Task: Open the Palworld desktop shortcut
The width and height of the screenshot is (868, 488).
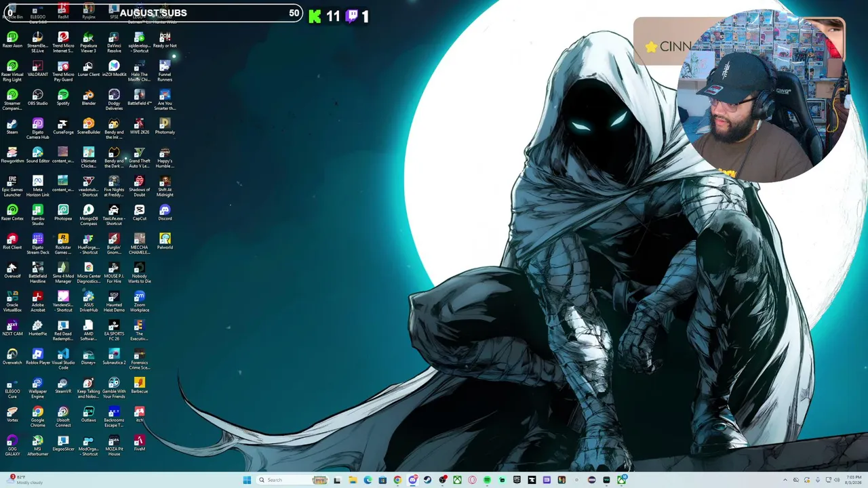Action: (165, 242)
